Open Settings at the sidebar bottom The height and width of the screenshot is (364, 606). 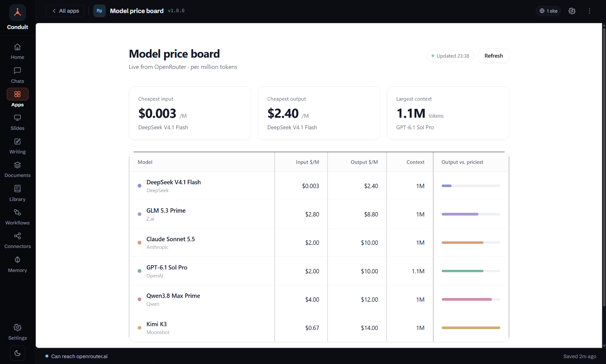pos(18,332)
